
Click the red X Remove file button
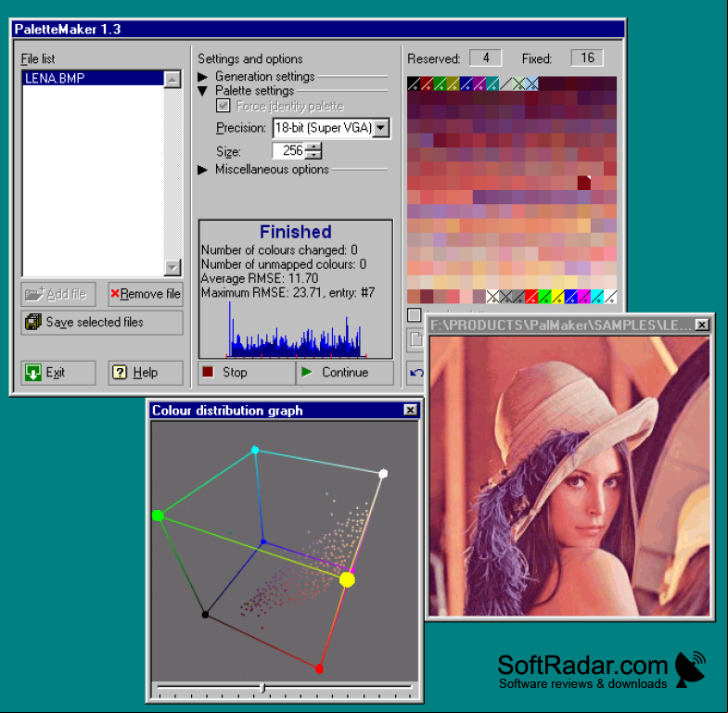146,294
